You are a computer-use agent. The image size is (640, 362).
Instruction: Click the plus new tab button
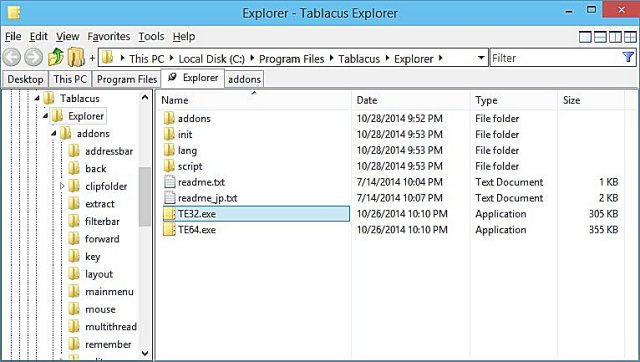pyautogui.click(x=92, y=58)
